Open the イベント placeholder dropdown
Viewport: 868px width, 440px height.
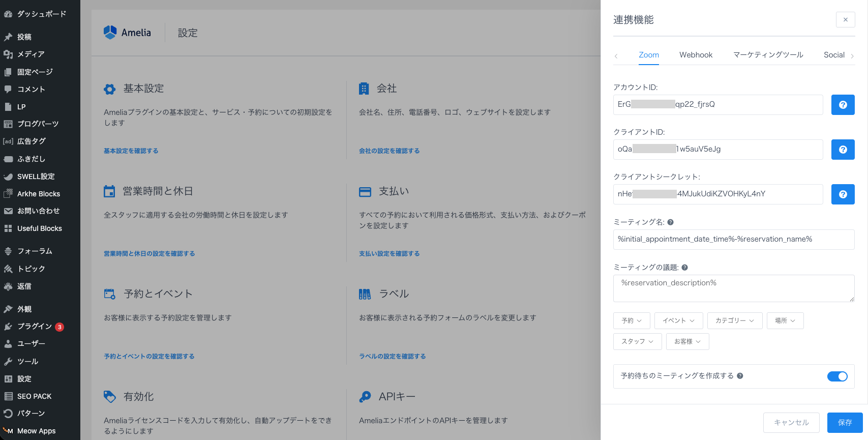tap(678, 320)
